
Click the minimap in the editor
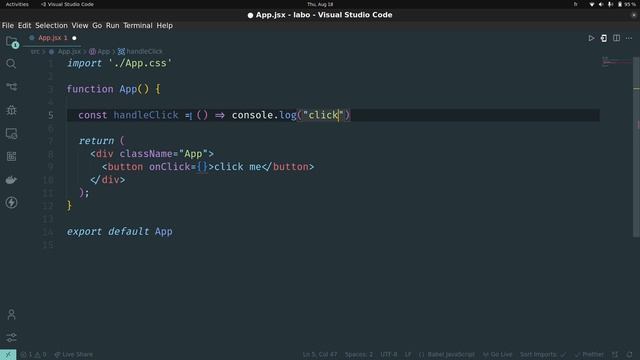tap(616, 61)
